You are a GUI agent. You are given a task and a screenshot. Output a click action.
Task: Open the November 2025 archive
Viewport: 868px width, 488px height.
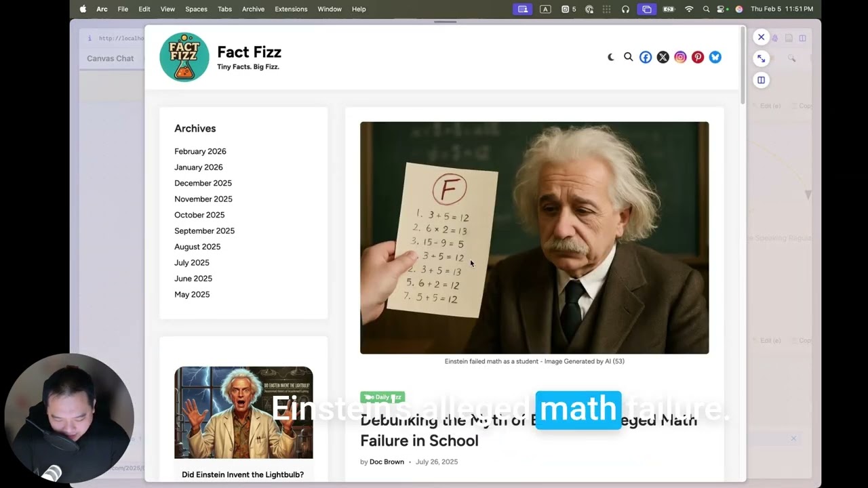[203, 199]
